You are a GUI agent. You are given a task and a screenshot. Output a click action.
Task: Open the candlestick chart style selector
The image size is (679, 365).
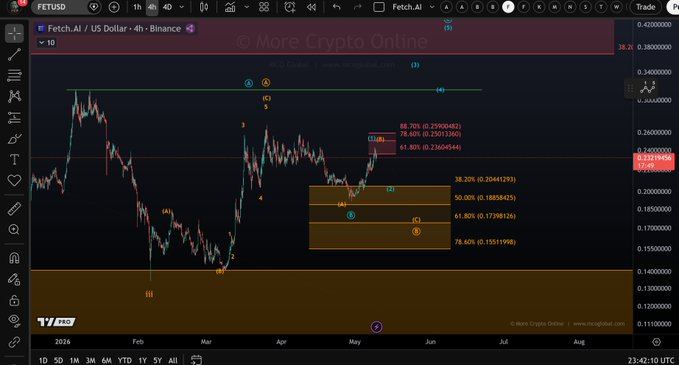[204, 7]
